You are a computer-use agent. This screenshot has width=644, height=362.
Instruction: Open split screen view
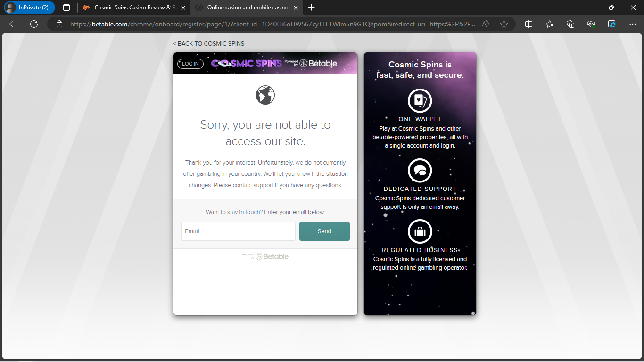tap(528, 24)
